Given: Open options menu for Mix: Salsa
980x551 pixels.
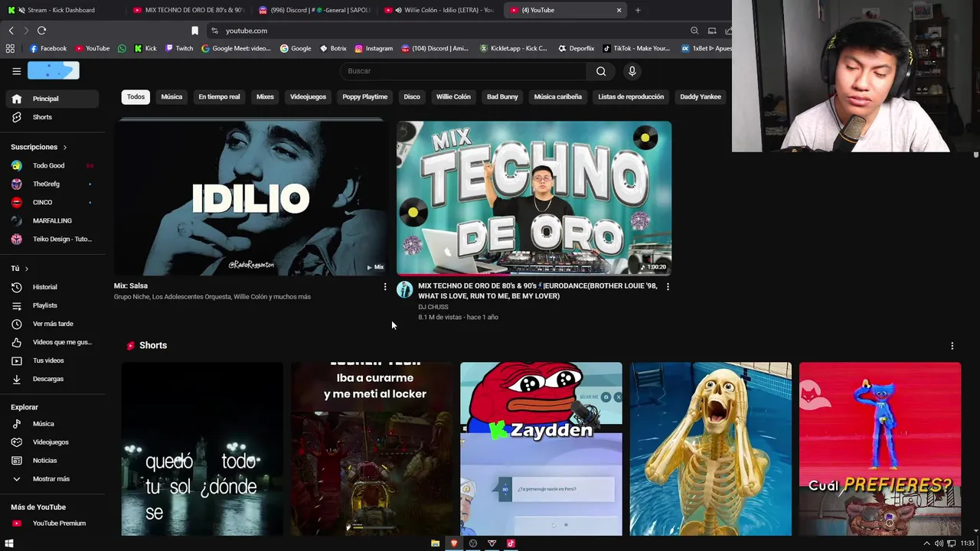Looking at the screenshot, I should click(385, 286).
